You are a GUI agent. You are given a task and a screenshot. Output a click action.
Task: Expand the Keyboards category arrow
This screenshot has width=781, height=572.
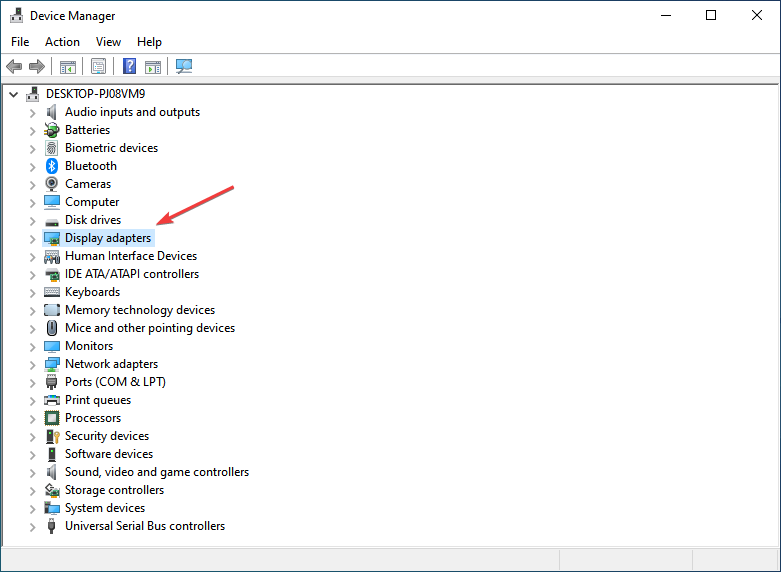click(32, 293)
